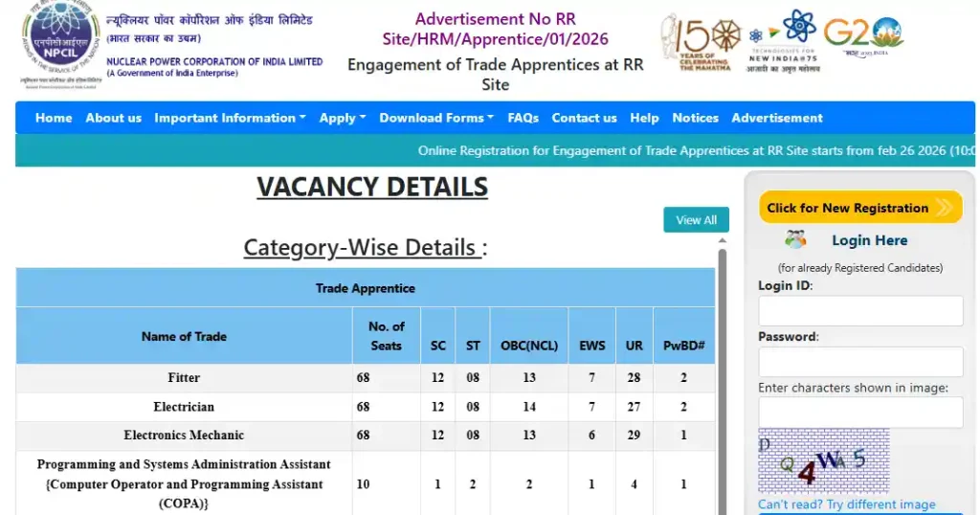Click Can't read? Try different image link
The image size is (980, 515).
(846, 504)
